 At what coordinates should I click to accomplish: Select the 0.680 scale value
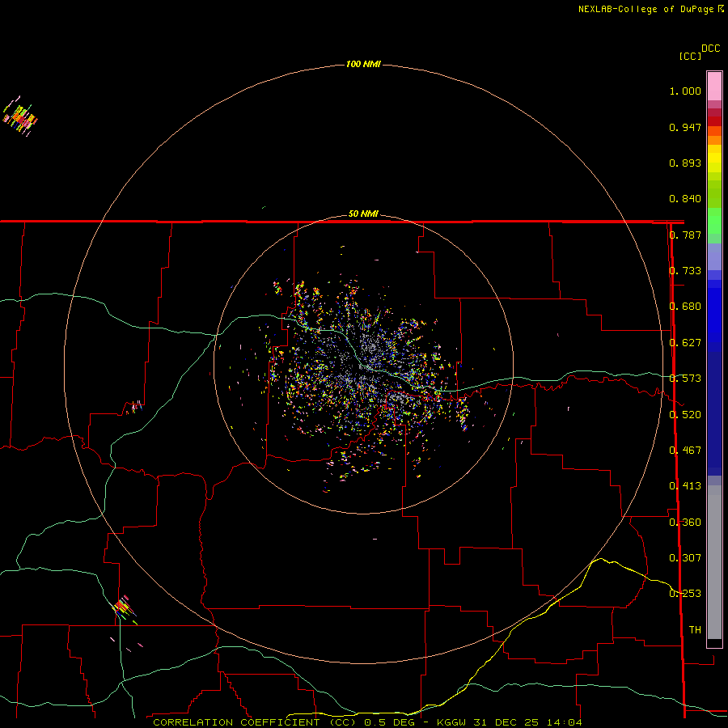(685, 307)
